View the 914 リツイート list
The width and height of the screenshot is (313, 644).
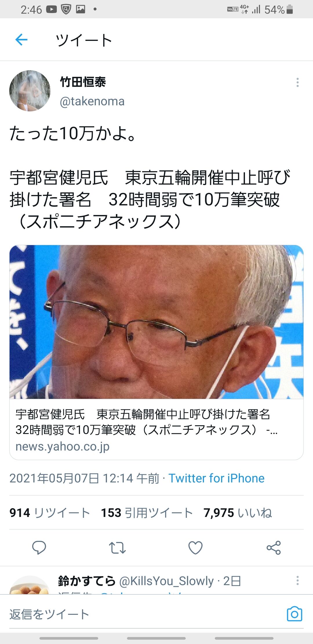coord(50,513)
